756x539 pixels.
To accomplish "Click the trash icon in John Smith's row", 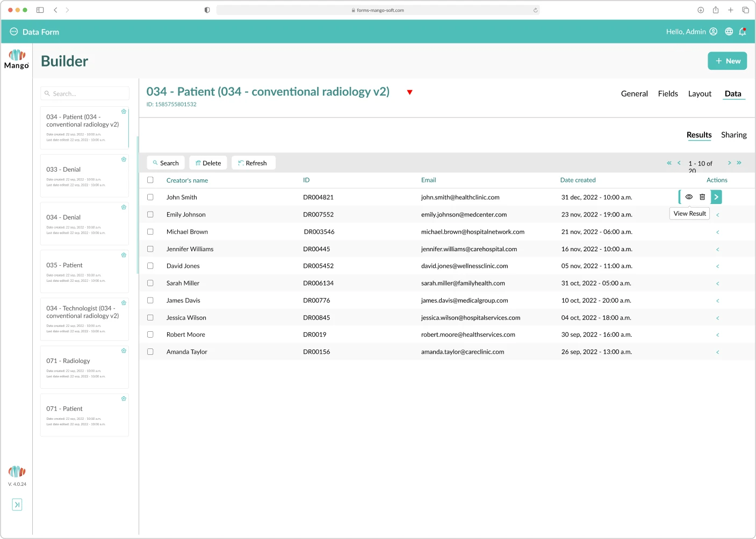I will coord(702,197).
